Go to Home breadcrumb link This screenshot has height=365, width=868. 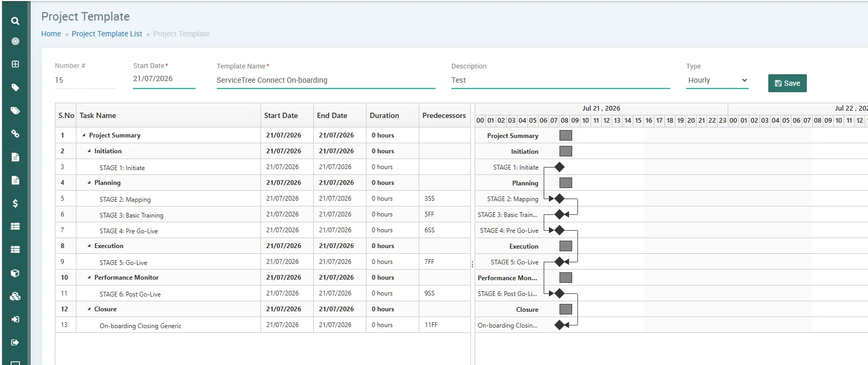(x=51, y=34)
